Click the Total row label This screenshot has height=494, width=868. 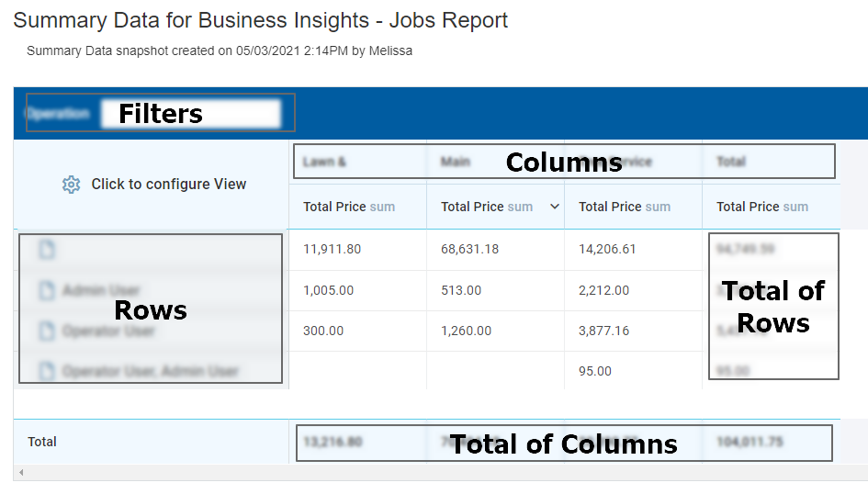click(42, 442)
